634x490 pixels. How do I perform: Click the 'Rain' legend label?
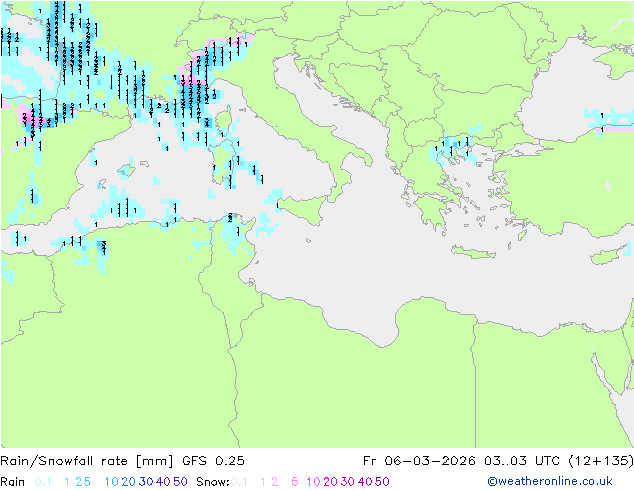(x=13, y=482)
